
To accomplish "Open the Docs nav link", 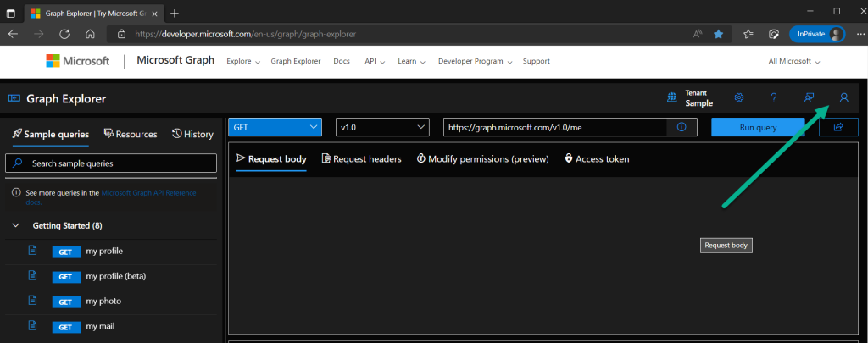I will [x=342, y=62].
